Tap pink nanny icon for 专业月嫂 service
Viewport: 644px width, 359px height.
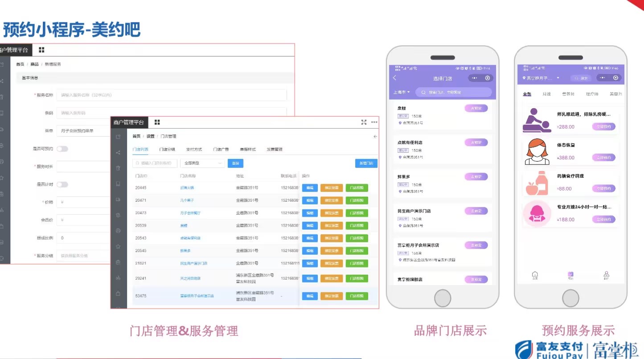point(537,214)
